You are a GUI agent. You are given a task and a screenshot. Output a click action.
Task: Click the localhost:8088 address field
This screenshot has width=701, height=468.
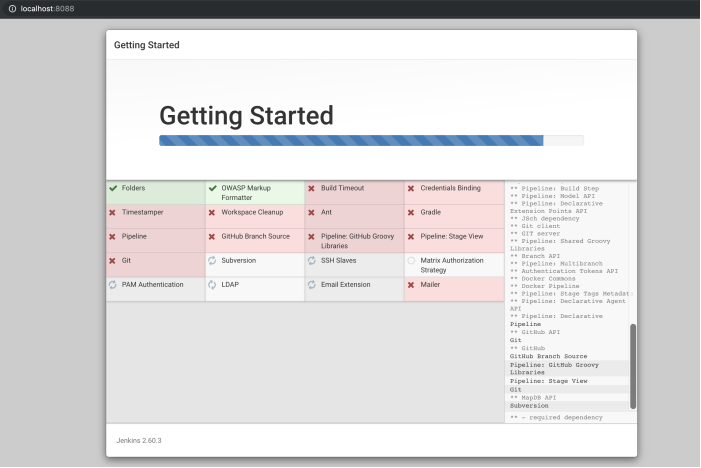[x=47, y=8]
